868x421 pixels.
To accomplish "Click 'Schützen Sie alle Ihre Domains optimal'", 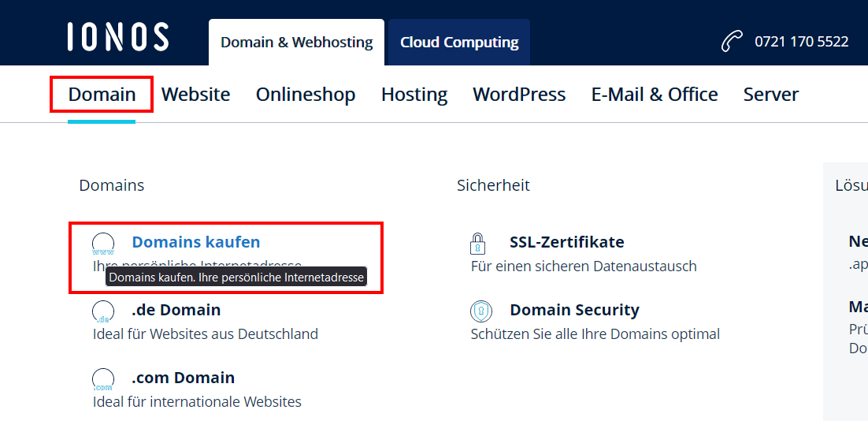I will (x=595, y=334).
